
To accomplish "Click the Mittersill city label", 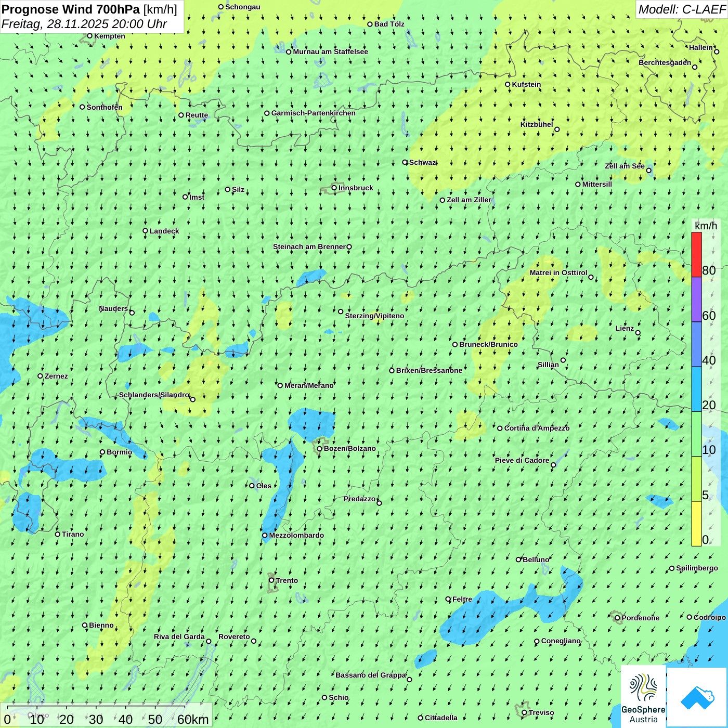I will coord(597,184).
